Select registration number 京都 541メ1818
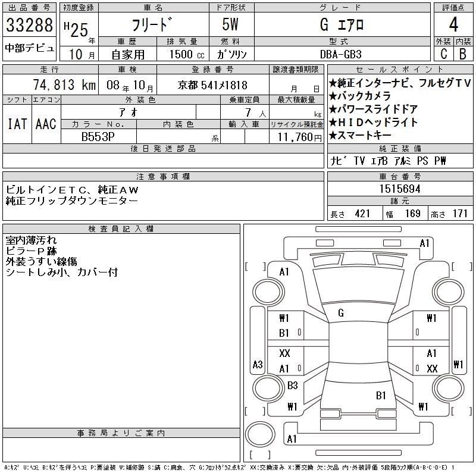The width and height of the screenshot is (476, 476). tap(212, 85)
